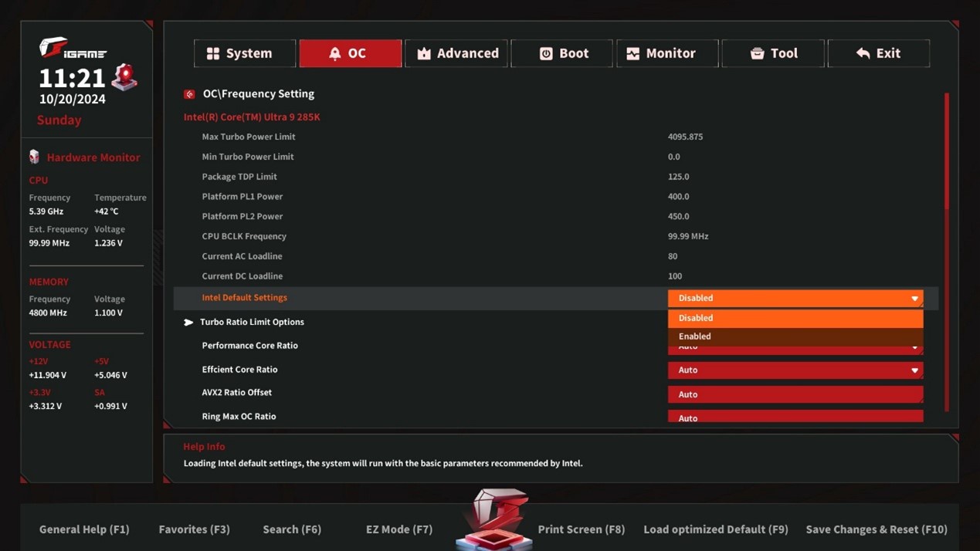Click the Intel Core Ultra 9 285K heading

(x=252, y=117)
